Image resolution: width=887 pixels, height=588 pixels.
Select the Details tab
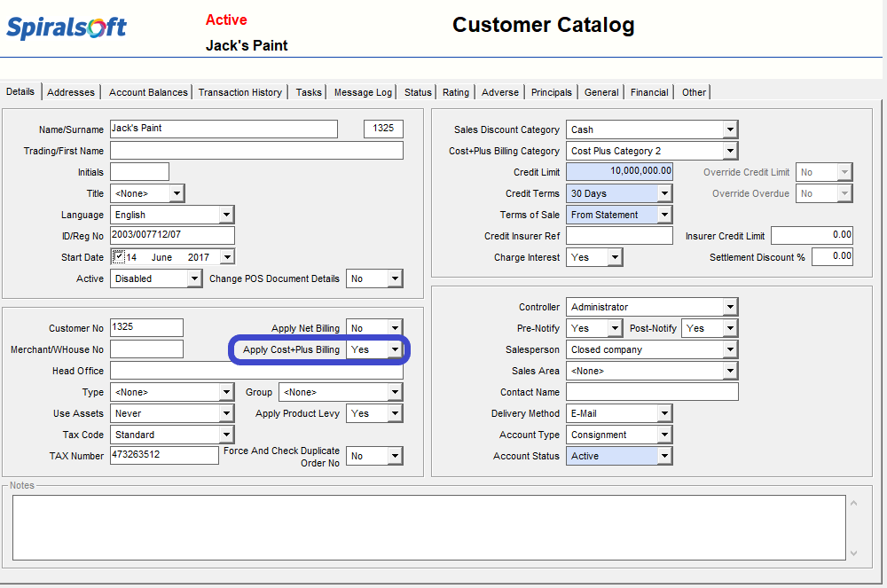click(20, 91)
